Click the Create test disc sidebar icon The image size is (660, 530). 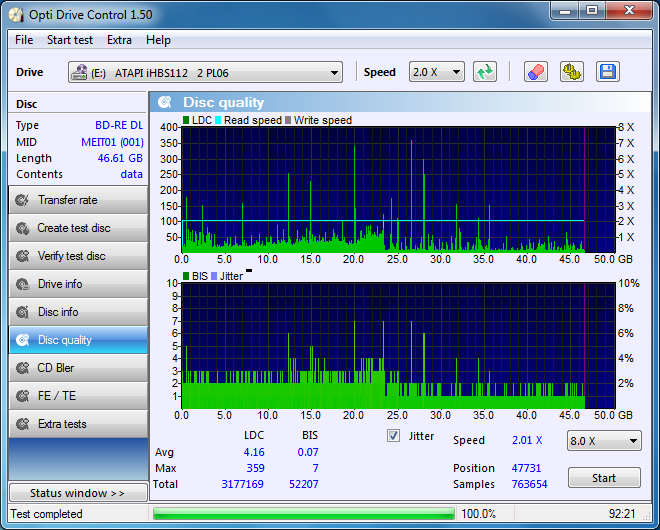click(22, 228)
